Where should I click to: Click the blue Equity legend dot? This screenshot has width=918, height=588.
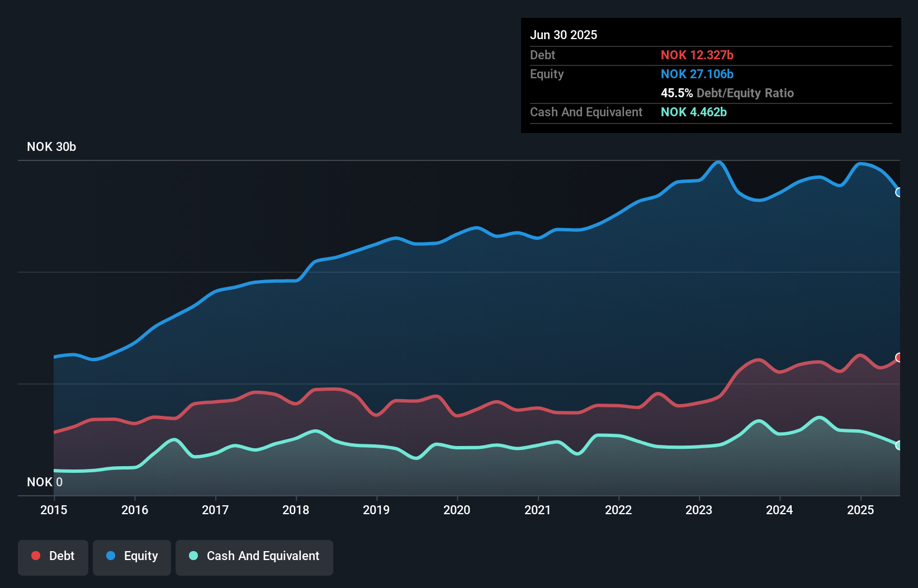point(111,556)
